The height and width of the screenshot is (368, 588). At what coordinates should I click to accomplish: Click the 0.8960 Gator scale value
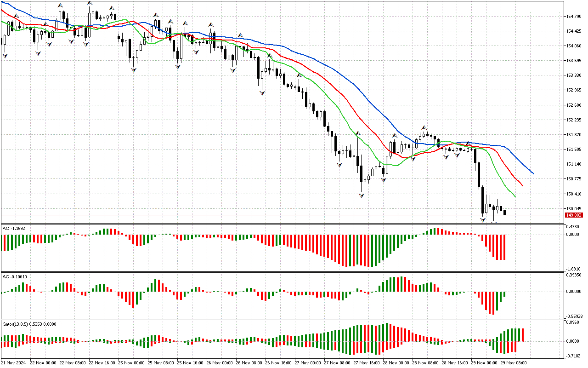(573, 323)
